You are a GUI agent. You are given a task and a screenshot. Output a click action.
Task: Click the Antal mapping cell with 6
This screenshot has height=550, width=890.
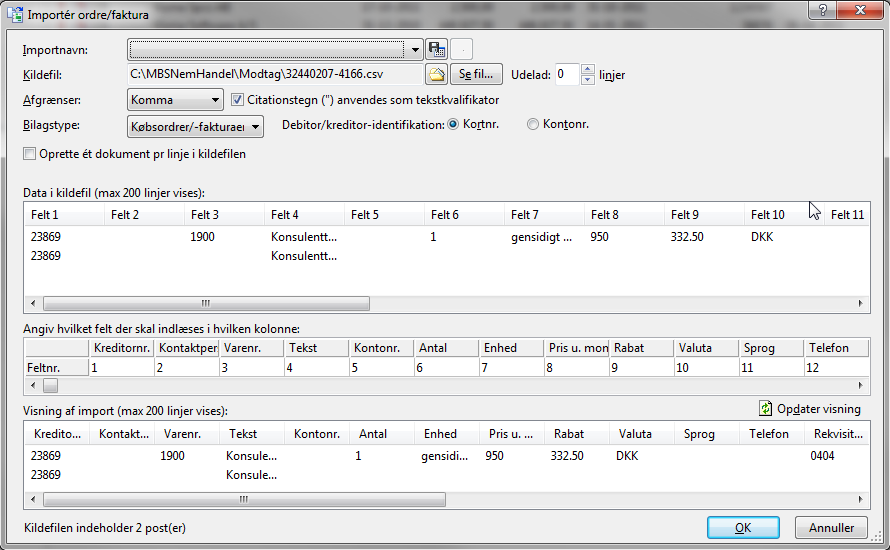447,368
